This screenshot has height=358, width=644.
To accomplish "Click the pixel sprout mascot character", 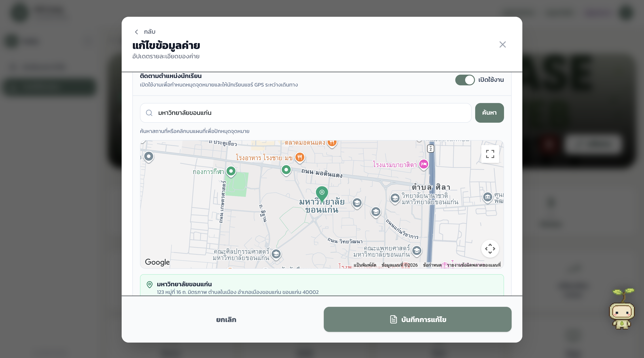I will (622, 309).
